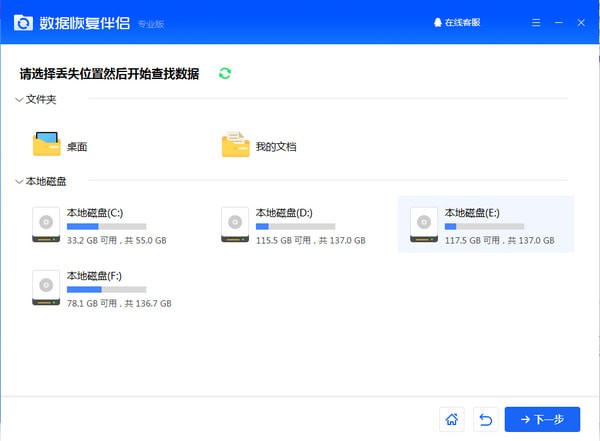Click the C: drive usage bar
This screenshot has width=600, height=441.
(x=106, y=227)
